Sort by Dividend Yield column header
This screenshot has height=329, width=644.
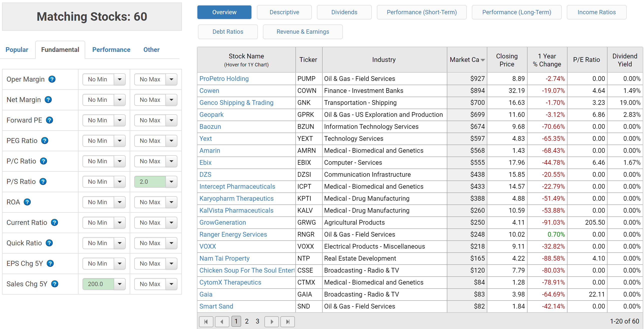[625, 60]
